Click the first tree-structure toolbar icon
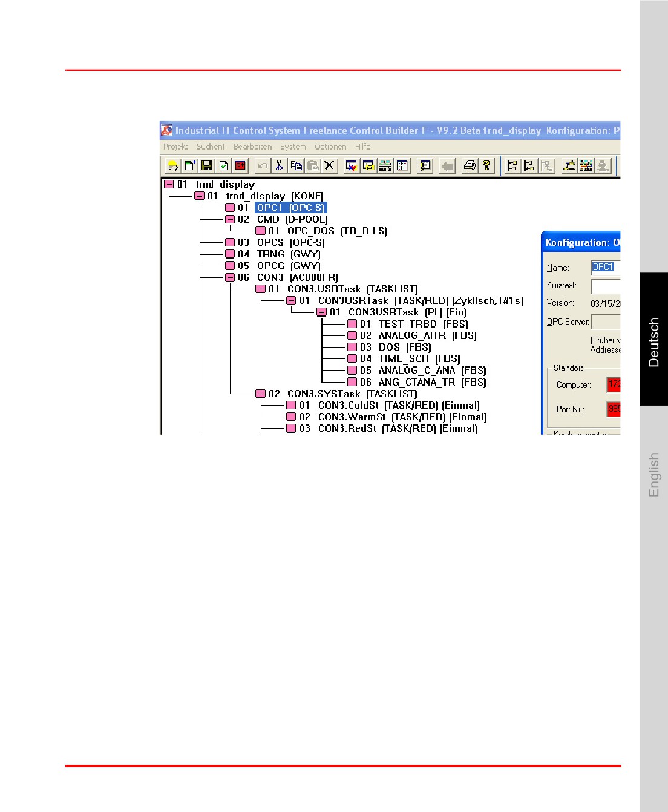Viewport: 668px width, 812px height. point(512,165)
